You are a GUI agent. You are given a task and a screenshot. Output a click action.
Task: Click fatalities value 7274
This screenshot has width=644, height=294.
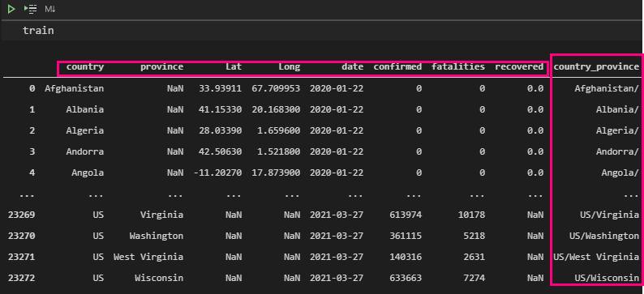pyautogui.click(x=474, y=278)
